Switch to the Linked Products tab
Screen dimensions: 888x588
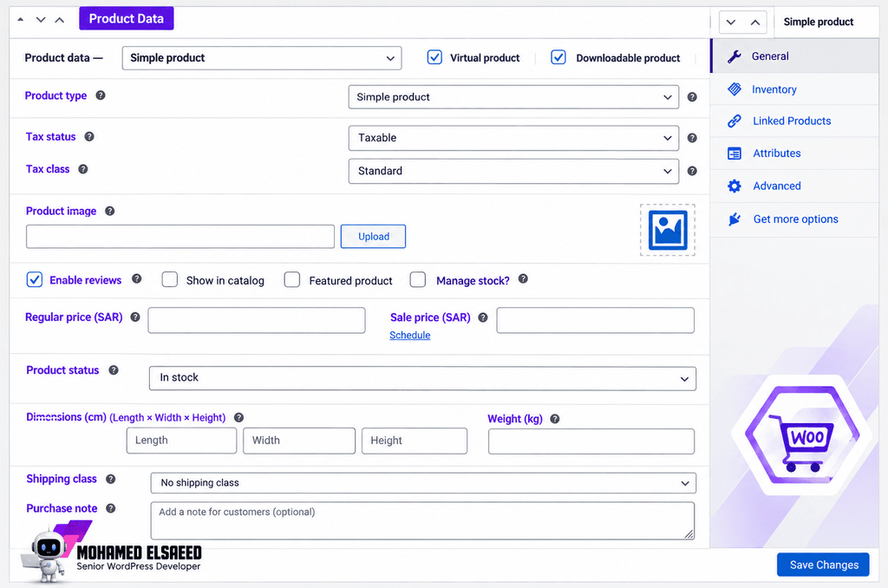795,121
